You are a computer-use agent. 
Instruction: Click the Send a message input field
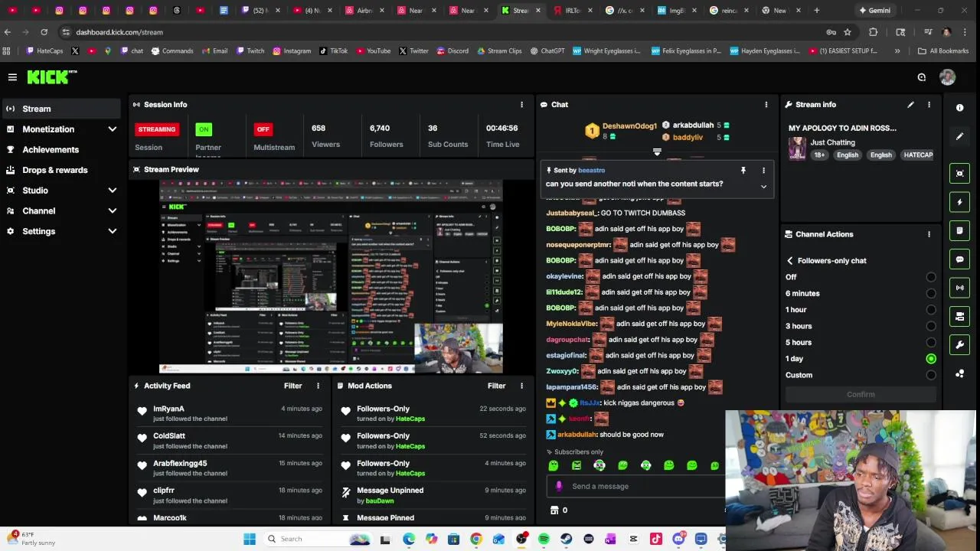click(x=635, y=487)
